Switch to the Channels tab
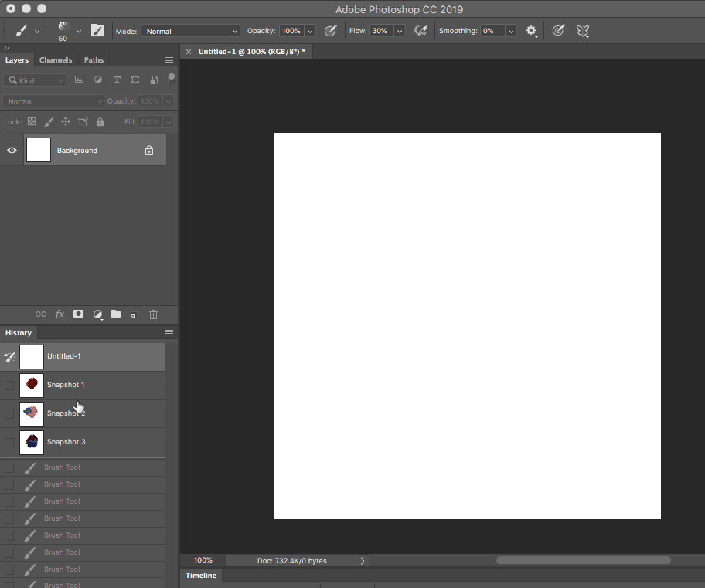The image size is (705, 588). tap(56, 60)
